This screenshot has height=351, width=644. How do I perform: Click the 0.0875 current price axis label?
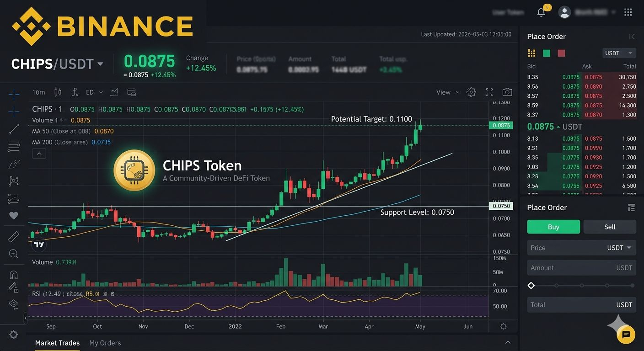(x=501, y=125)
